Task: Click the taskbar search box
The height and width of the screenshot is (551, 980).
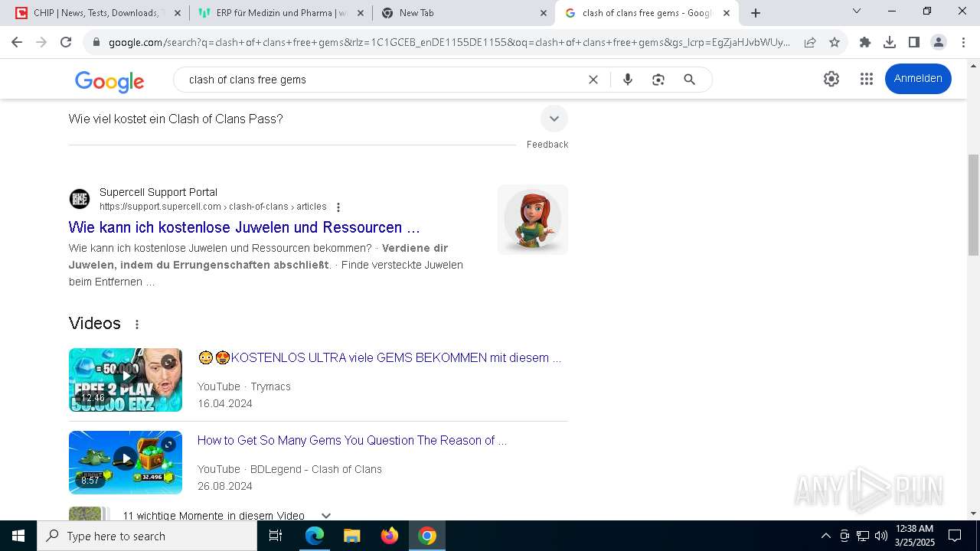Action: [147, 536]
